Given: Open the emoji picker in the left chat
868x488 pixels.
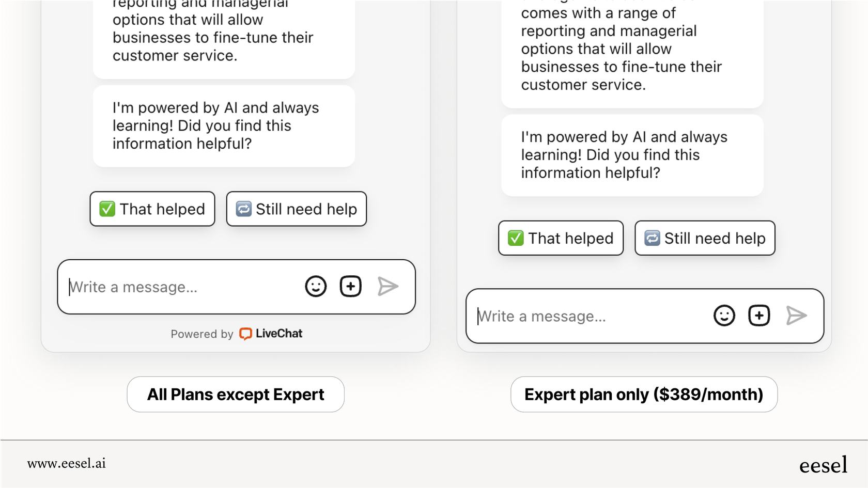Looking at the screenshot, I should pyautogui.click(x=316, y=286).
